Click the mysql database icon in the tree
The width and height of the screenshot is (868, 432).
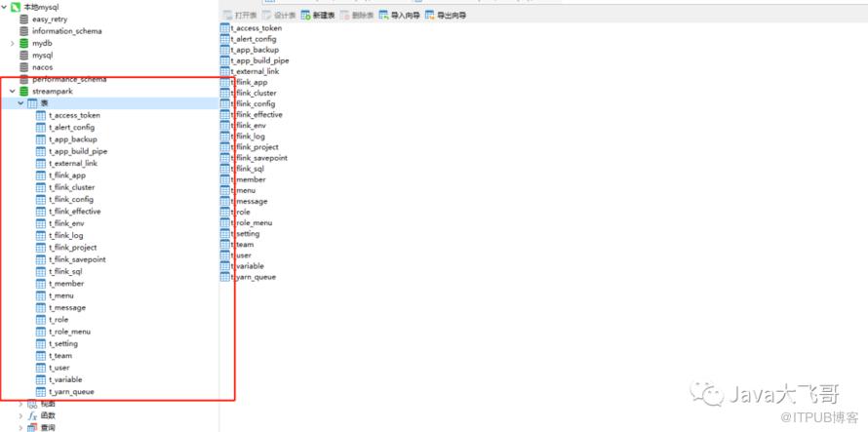(23, 56)
